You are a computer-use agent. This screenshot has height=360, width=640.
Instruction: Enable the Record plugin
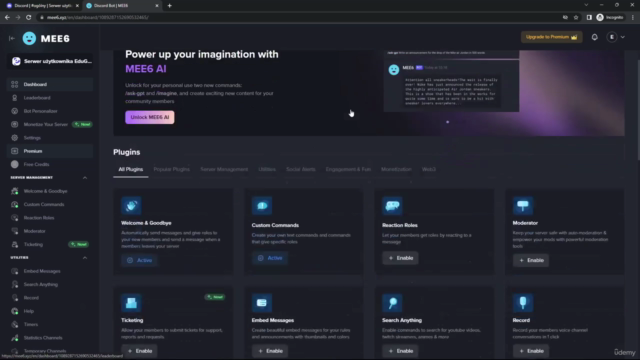coord(531,351)
